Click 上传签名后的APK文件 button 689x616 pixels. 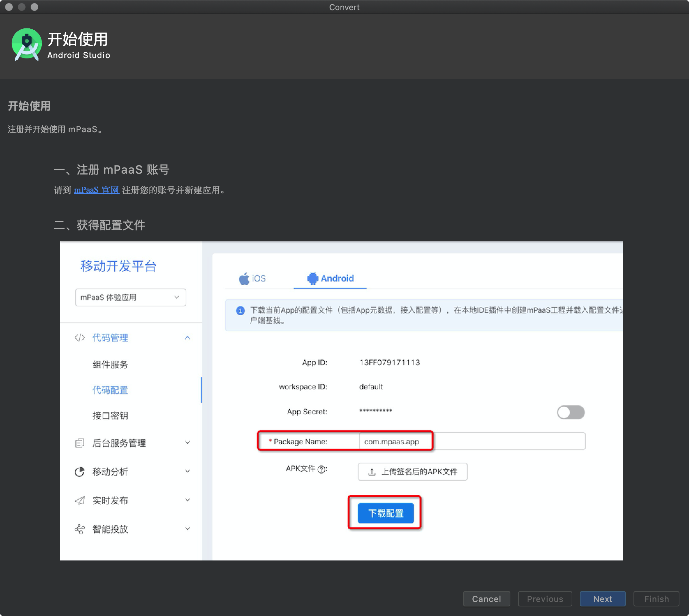[x=413, y=472]
